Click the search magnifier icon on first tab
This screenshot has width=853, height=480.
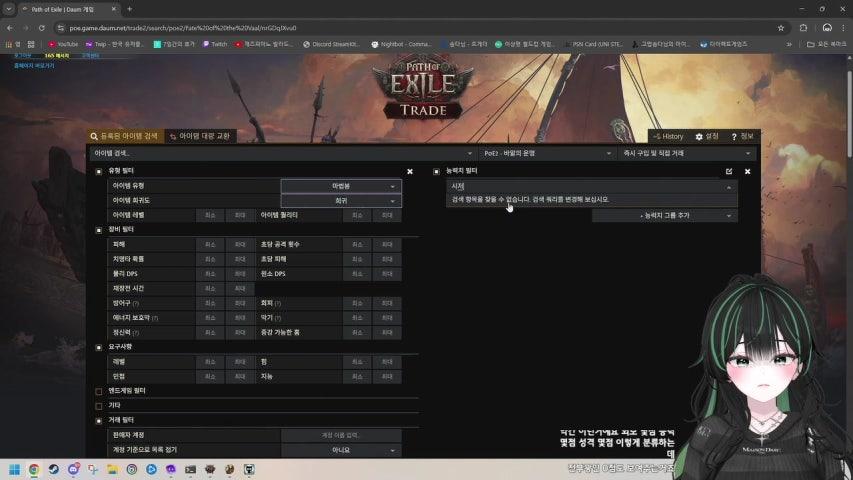coord(94,136)
